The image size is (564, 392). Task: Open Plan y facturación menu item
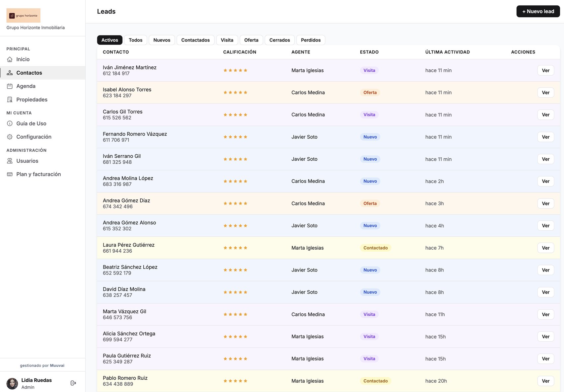click(42, 174)
